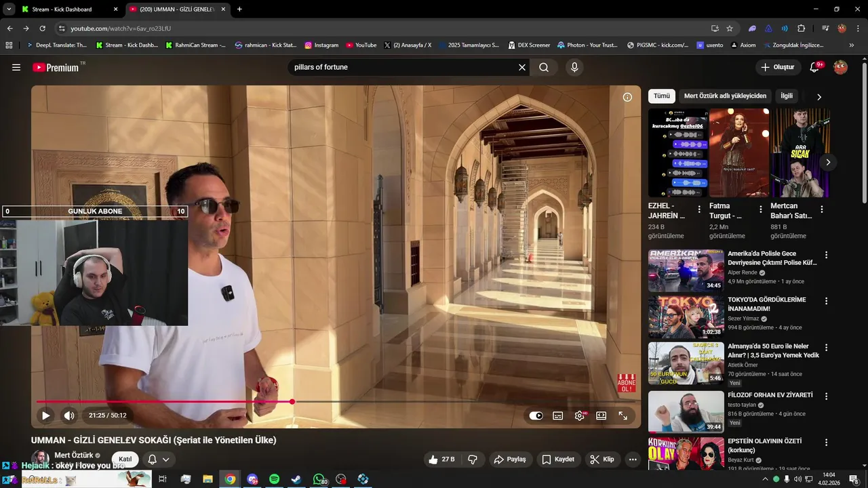Screen dimensions: 868x488
Task: Go back in browser history
Action: [x=9, y=28]
